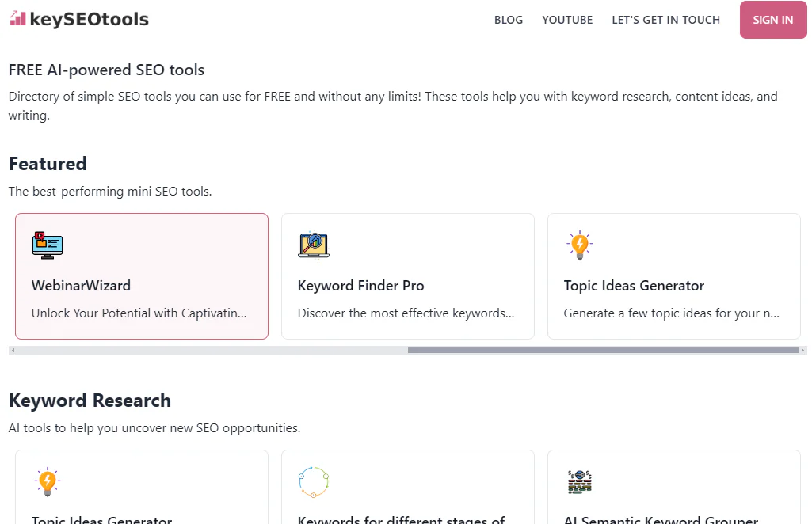This screenshot has height=524, width=812.
Task: Click the lightning bolt on the Topic Ideas bulb
Action: coord(581,242)
